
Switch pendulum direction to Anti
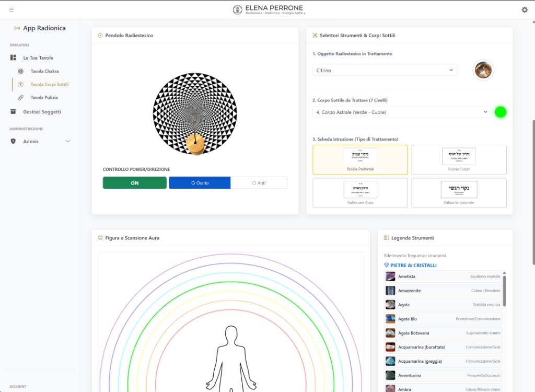tap(259, 183)
